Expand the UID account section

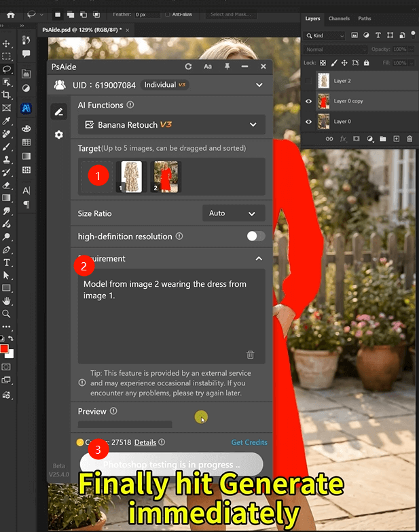(x=259, y=85)
